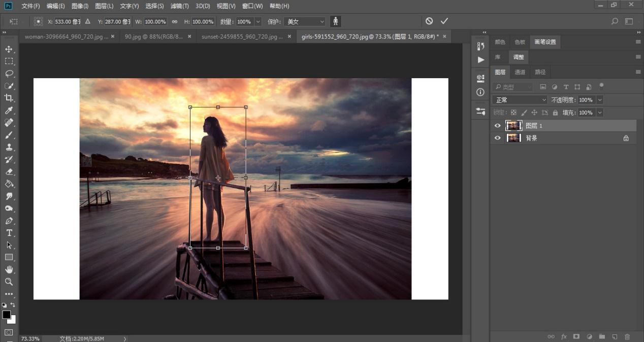Click the create new layer button
Screen dimensions: 644x342
tap(615, 336)
